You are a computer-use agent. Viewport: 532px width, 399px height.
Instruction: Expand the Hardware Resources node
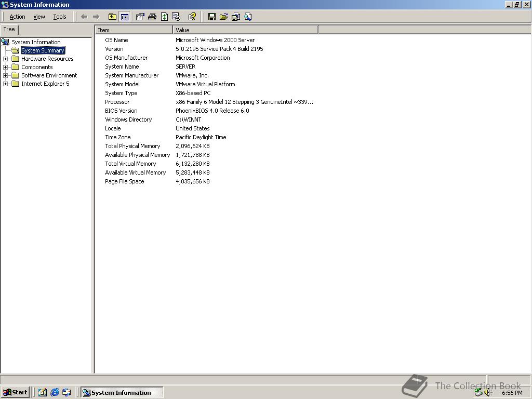(x=5, y=59)
